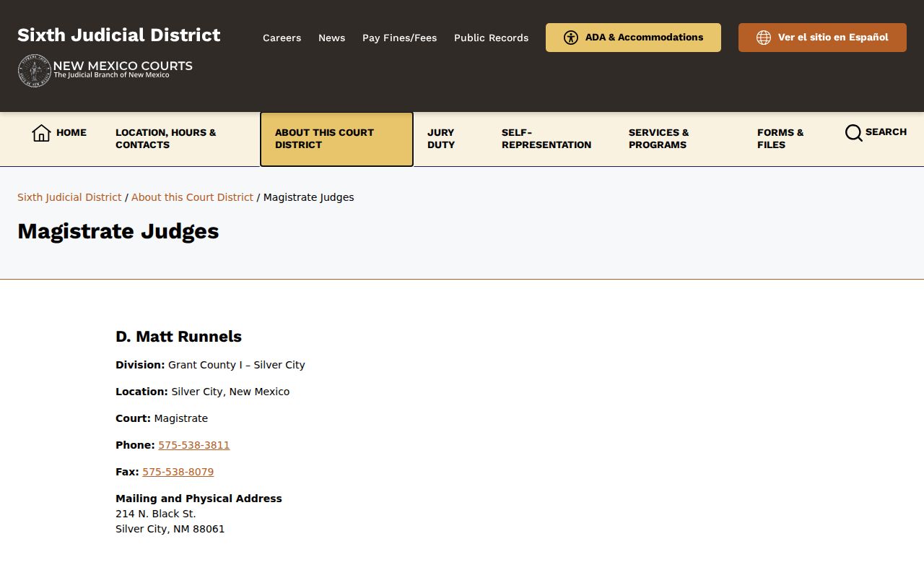
Task: Open the Careers link
Action: point(282,38)
